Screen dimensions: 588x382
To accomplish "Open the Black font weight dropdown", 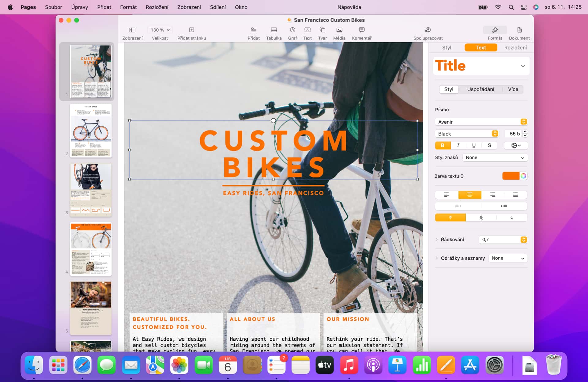I will coord(495,133).
